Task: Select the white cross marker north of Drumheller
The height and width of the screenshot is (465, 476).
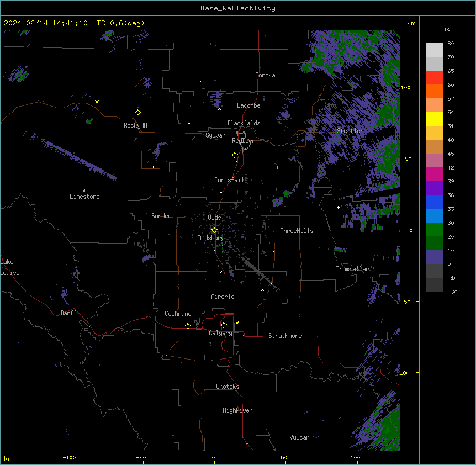Action: (338, 207)
